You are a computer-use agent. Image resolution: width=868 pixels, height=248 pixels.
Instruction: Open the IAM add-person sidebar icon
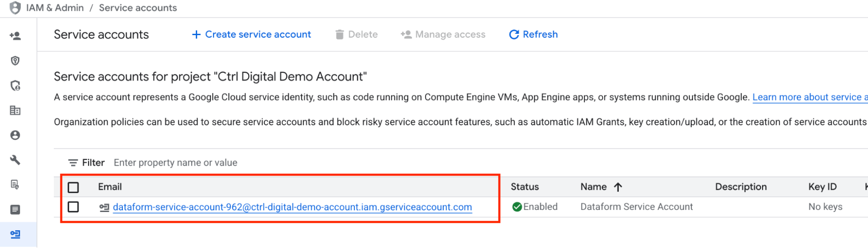click(x=15, y=36)
